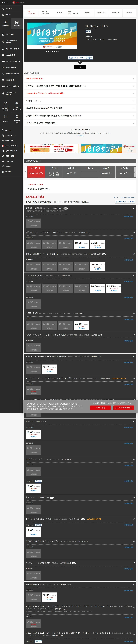Open SCREEN X 劇場一覧 sidebar entry
Viewport: 138px width, 644px height.
click(x=10, y=74)
